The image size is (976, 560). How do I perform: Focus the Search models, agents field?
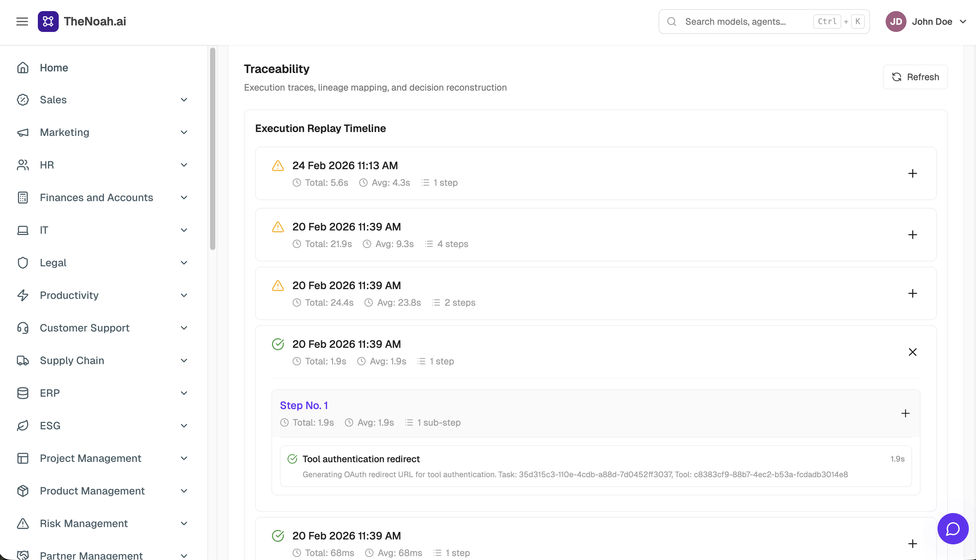pyautogui.click(x=764, y=22)
